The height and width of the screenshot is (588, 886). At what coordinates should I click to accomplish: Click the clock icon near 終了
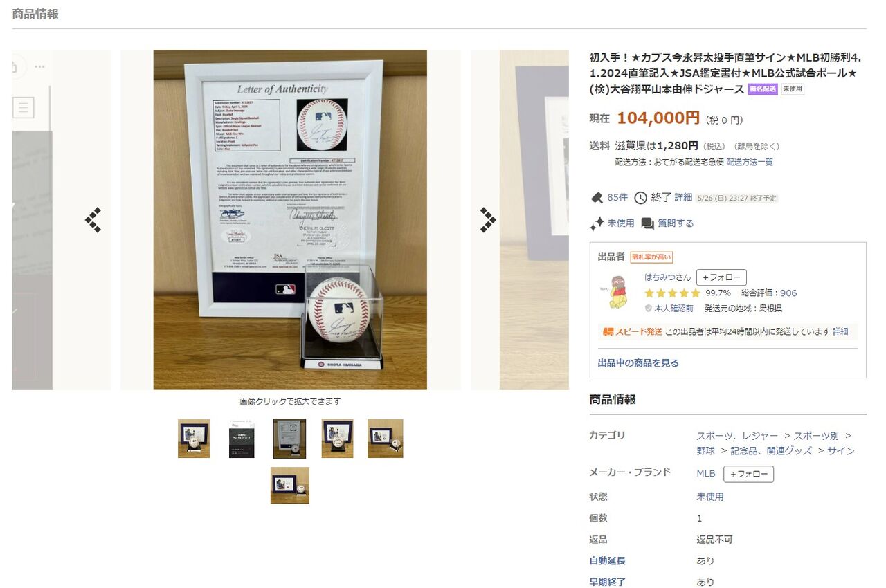click(640, 198)
